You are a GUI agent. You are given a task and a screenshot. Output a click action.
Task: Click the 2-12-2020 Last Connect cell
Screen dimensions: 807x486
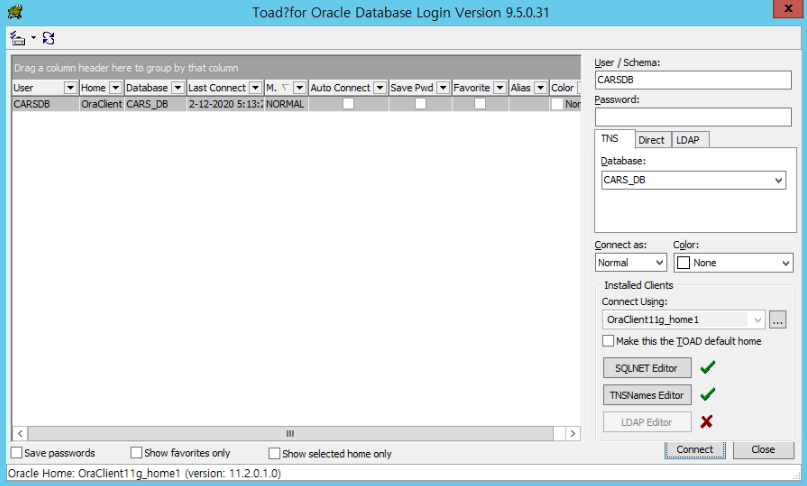click(225, 104)
